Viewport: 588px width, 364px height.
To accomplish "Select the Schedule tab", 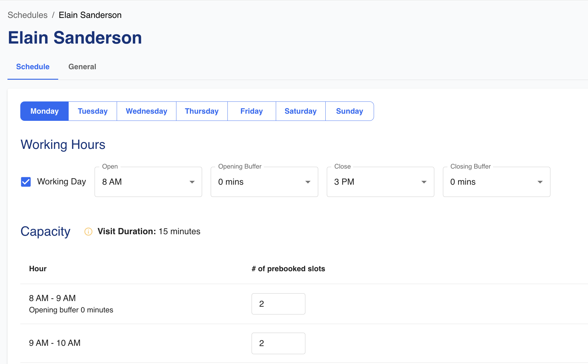I will pos(33,67).
